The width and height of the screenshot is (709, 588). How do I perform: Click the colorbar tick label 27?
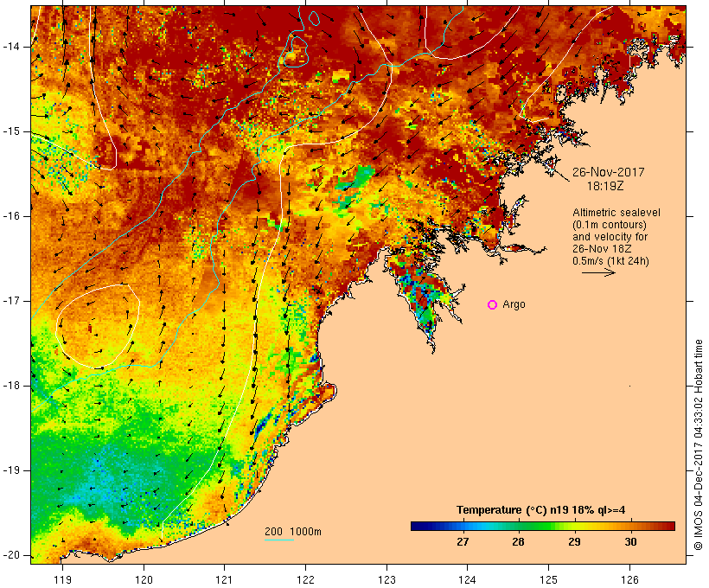point(463,541)
